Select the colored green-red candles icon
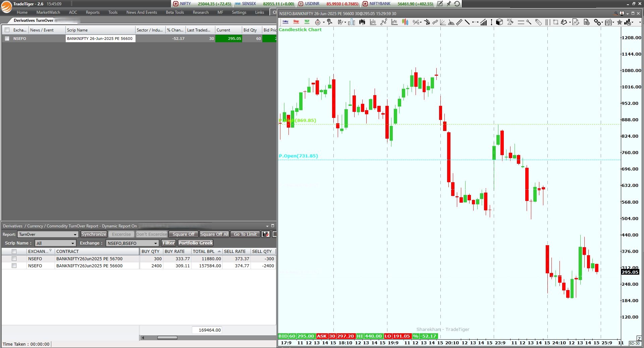The height and width of the screenshot is (348, 644). click(x=405, y=22)
